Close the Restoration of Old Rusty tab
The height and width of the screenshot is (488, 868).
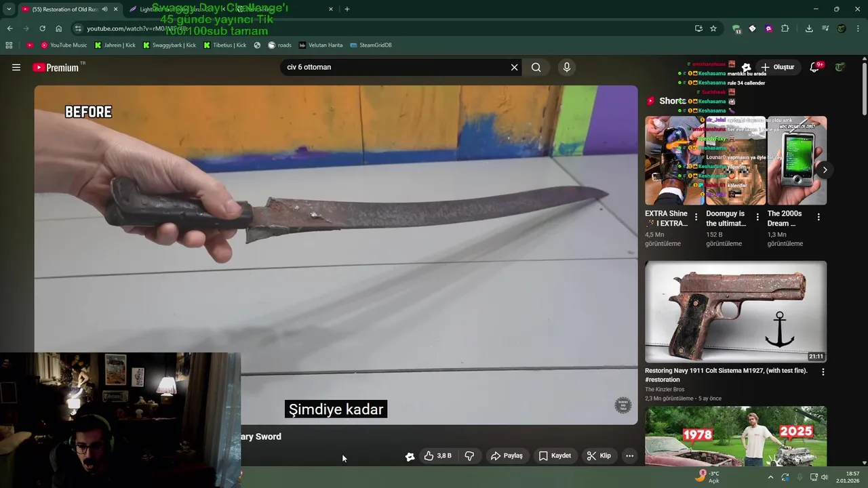[115, 9]
